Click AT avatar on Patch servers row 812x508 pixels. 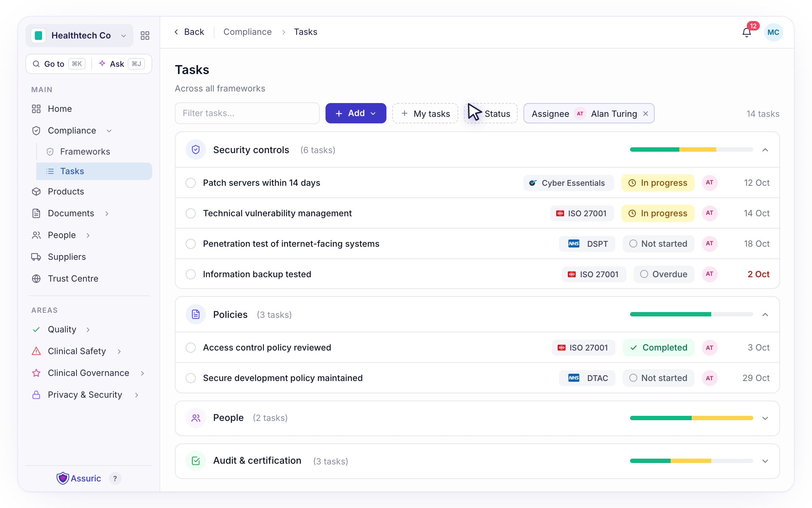tap(709, 183)
